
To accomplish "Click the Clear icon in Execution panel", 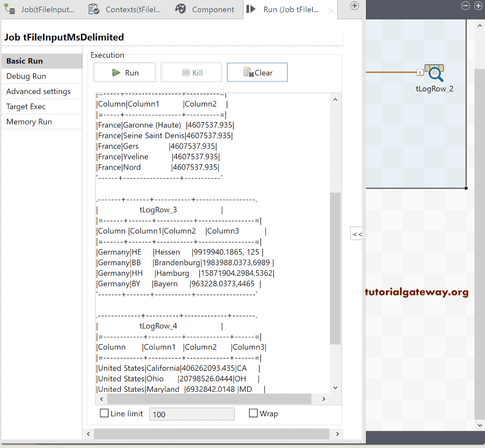I will [248, 72].
